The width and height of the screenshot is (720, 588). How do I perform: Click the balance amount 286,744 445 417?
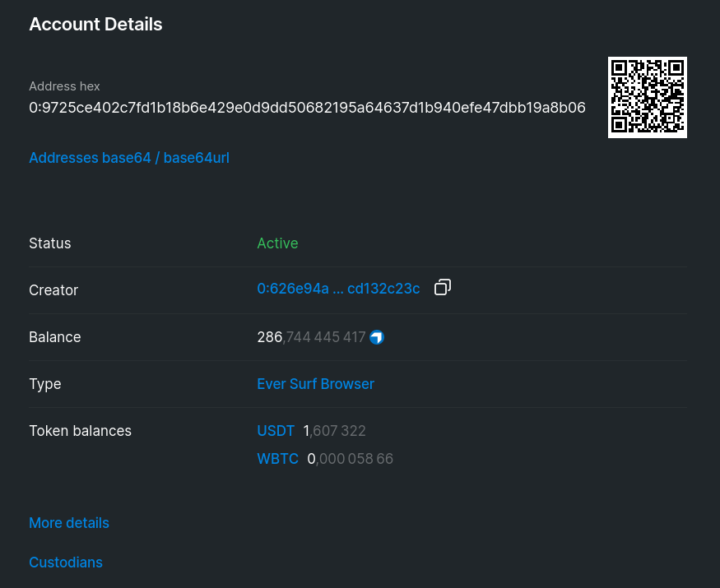click(x=311, y=337)
